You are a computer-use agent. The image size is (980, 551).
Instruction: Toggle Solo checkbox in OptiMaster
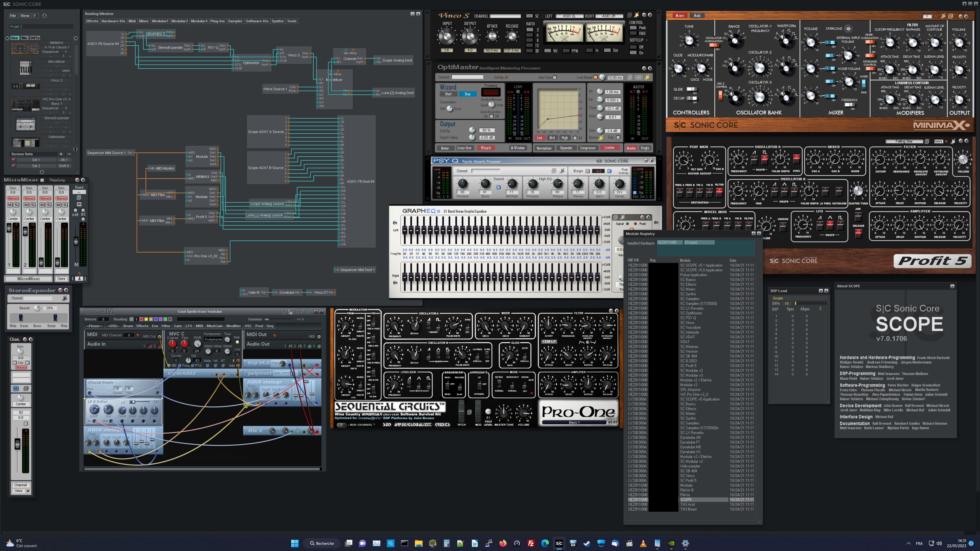point(618,137)
